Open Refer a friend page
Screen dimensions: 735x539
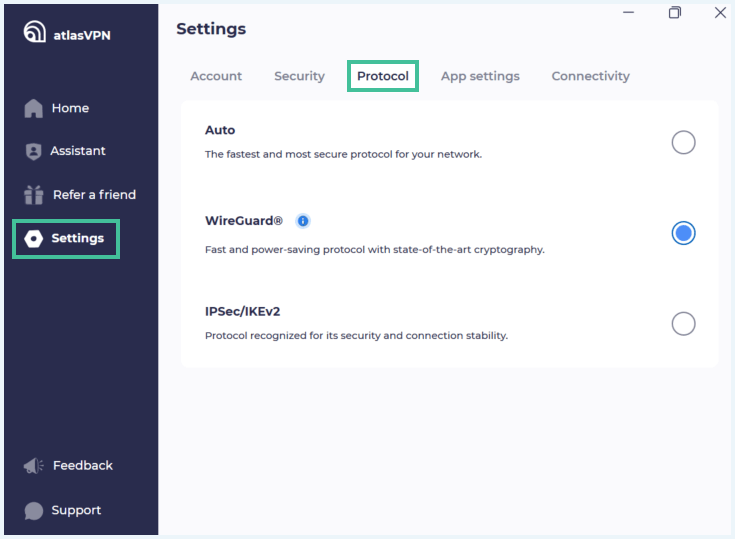[x=80, y=195]
